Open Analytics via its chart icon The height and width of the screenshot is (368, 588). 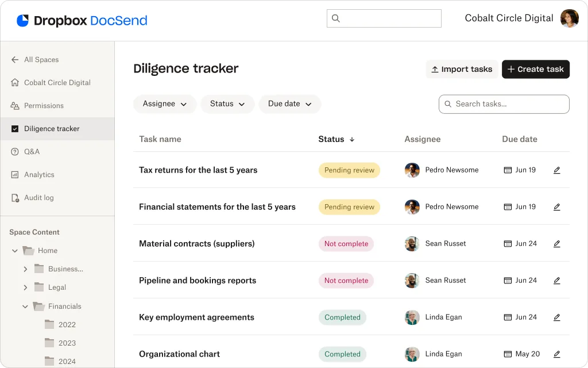(13, 175)
